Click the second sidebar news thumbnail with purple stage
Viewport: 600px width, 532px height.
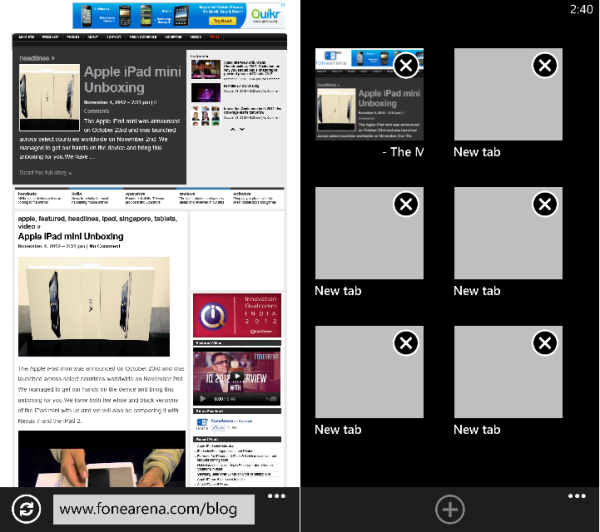coord(206,93)
